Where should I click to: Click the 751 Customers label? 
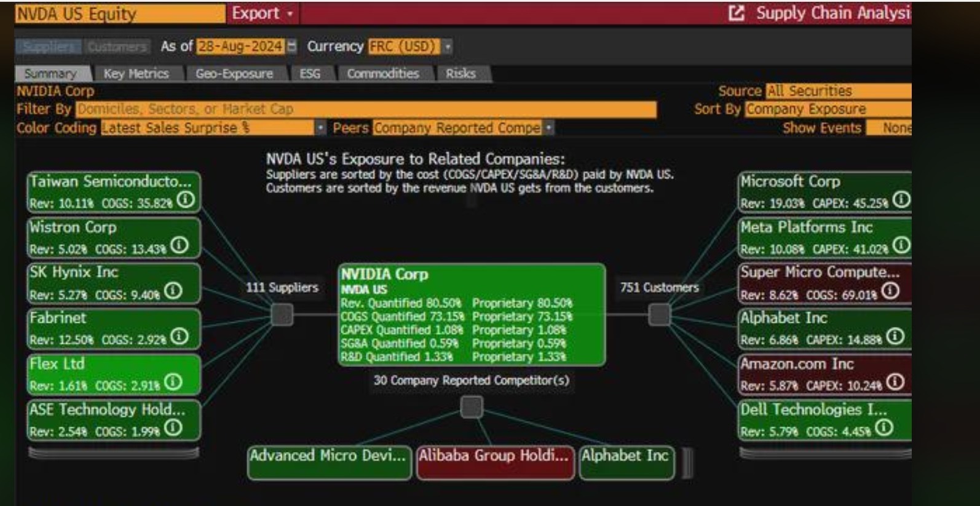tap(660, 287)
